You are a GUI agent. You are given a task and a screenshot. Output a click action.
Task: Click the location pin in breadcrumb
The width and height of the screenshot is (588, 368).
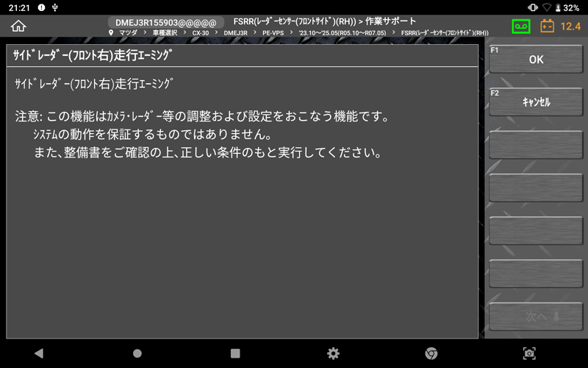(111, 33)
